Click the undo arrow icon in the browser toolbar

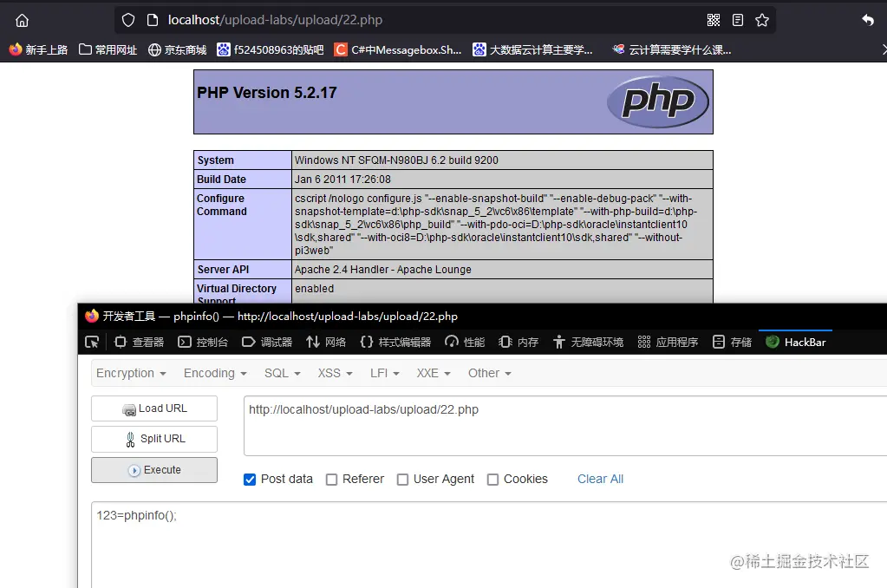[868, 20]
